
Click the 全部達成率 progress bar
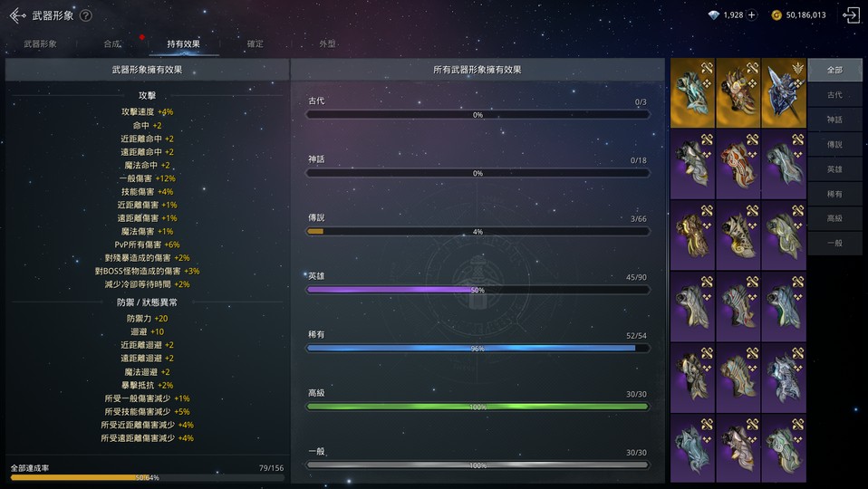click(x=146, y=477)
